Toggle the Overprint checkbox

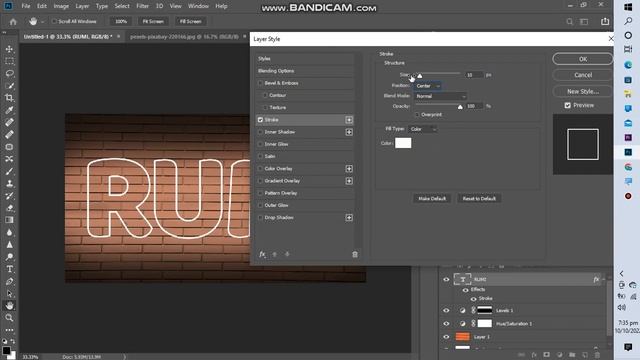417,115
